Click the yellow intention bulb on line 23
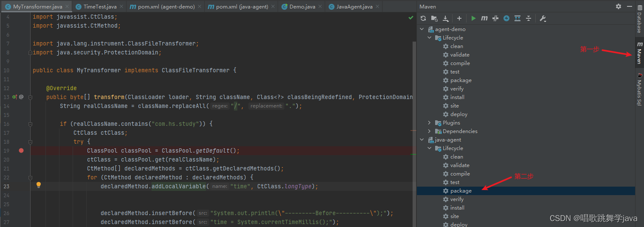 click(39, 185)
